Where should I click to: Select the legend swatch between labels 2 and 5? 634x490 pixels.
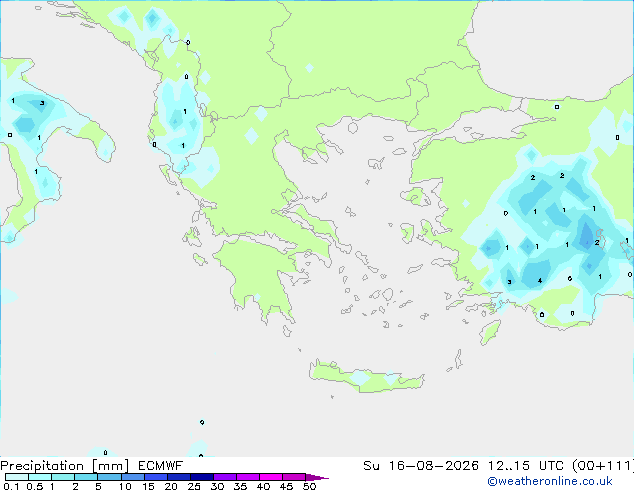tap(86, 477)
